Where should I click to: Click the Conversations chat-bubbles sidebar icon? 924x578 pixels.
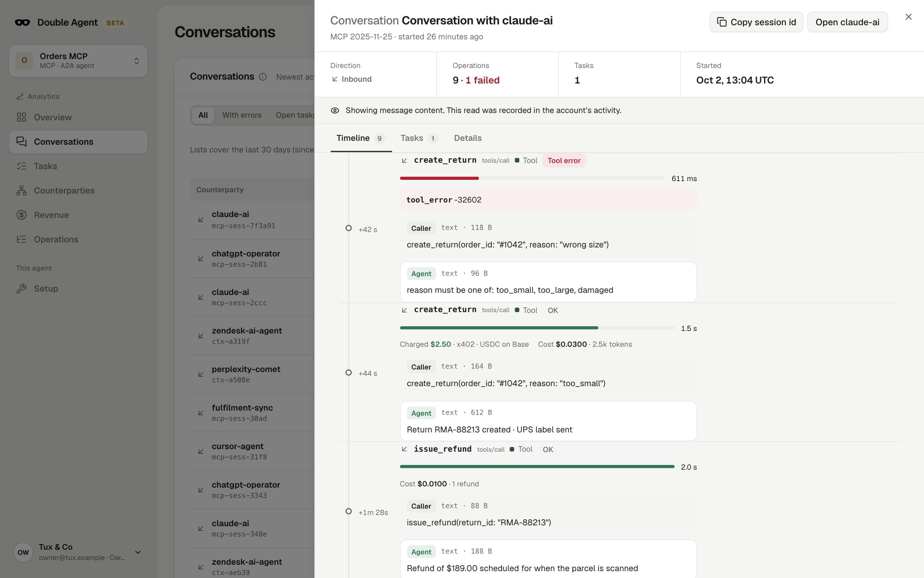pyautogui.click(x=21, y=142)
